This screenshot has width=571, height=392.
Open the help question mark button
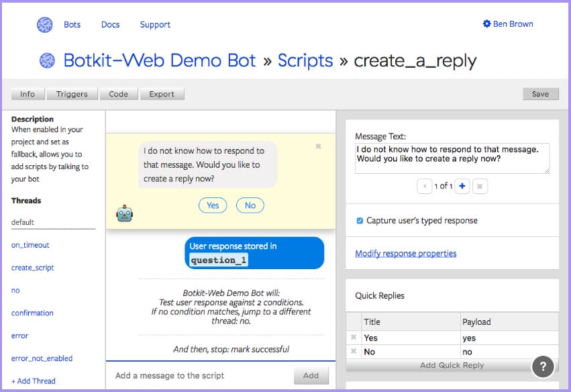[543, 366]
